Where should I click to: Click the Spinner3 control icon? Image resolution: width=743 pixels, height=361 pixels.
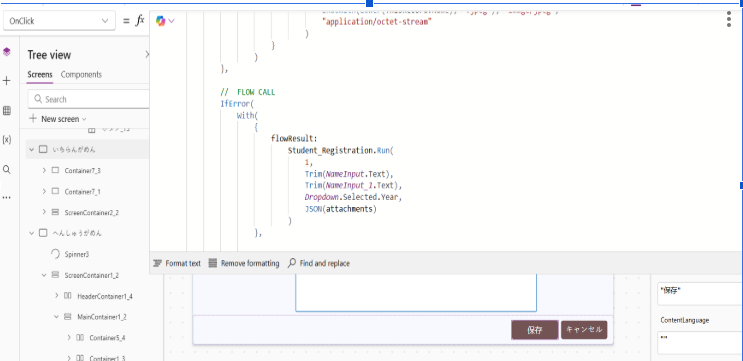pos(55,254)
